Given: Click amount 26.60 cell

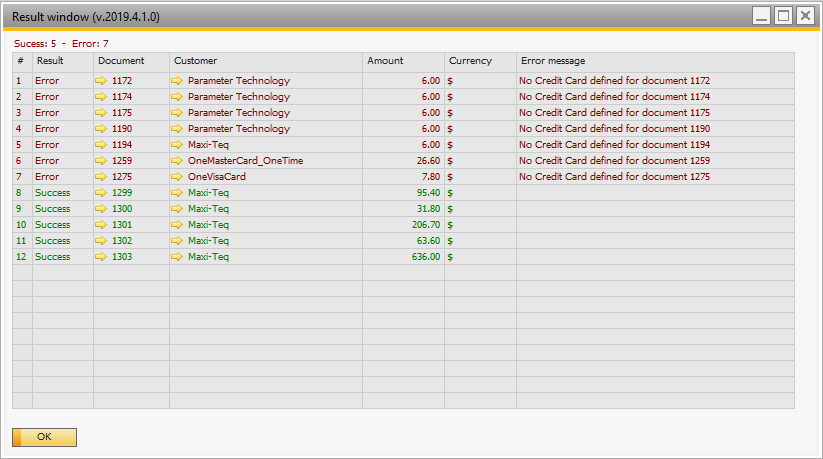Looking at the screenshot, I should click(x=404, y=161).
